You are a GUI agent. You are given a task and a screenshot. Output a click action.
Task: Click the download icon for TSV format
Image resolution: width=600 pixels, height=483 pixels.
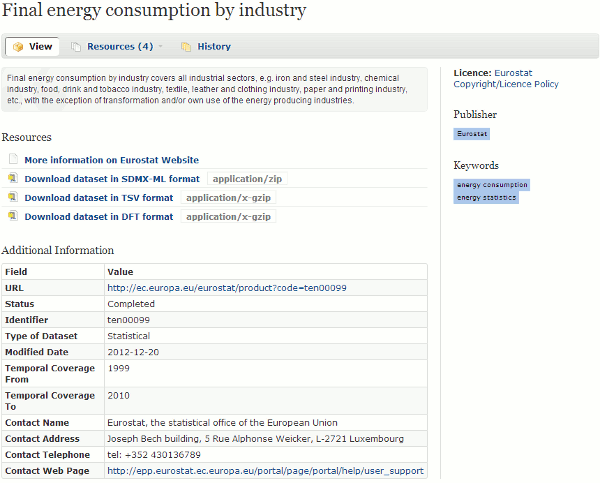(x=13, y=197)
